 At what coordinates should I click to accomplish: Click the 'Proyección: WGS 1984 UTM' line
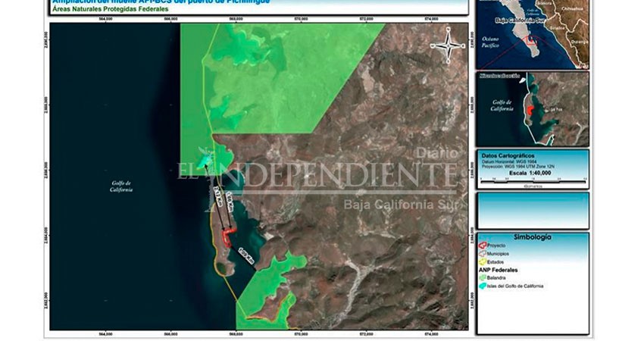coord(518,167)
